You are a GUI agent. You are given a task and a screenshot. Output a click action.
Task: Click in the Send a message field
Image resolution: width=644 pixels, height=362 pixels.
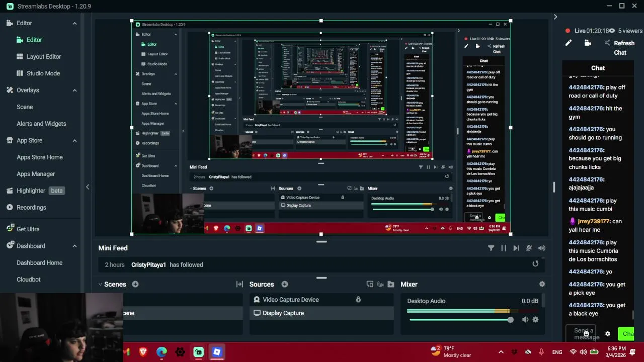581,333
